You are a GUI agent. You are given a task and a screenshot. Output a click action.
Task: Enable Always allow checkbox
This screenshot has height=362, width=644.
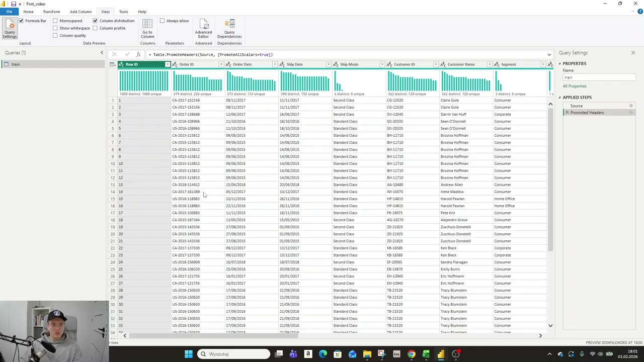(x=162, y=21)
